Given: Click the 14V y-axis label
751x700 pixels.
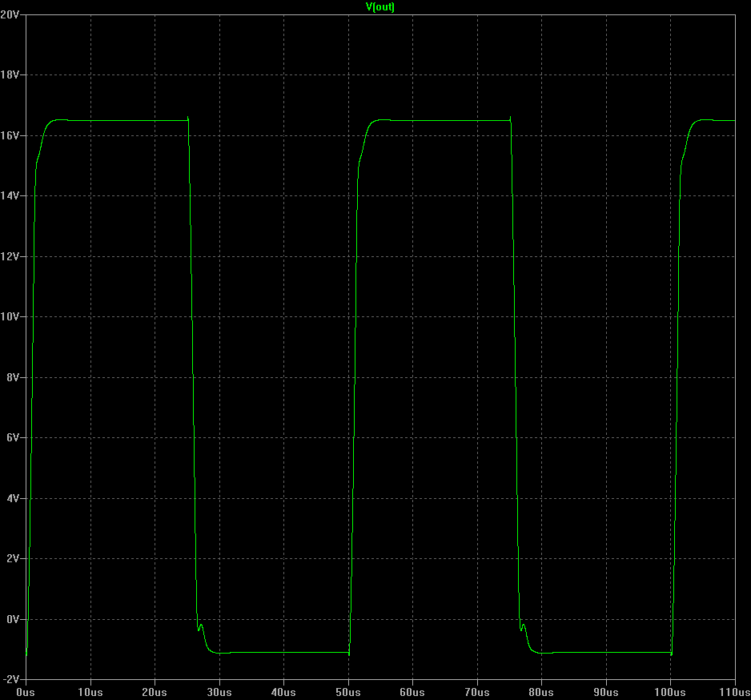Looking at the screenshot, I should pyautogui.click(x=10, y=195).
